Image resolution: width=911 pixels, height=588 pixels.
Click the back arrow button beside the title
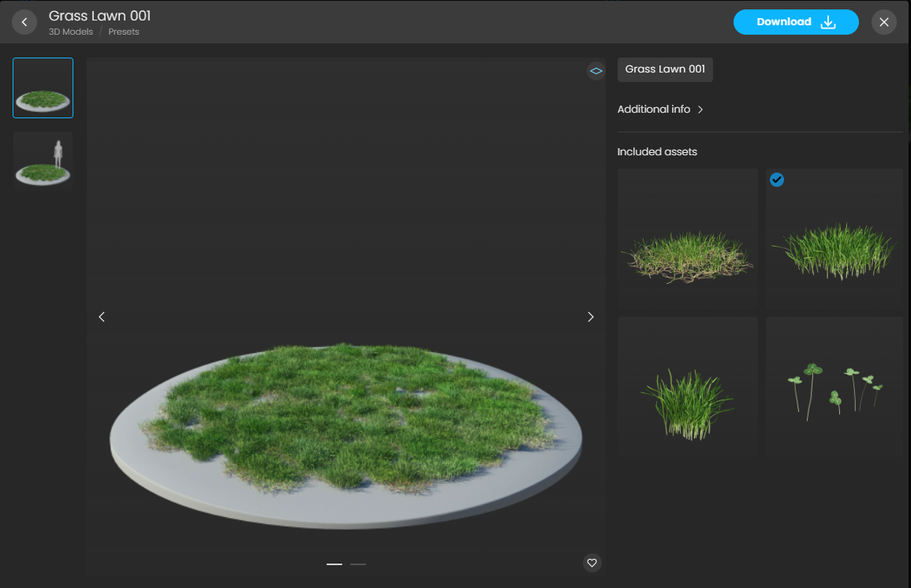tap(24, 22)
